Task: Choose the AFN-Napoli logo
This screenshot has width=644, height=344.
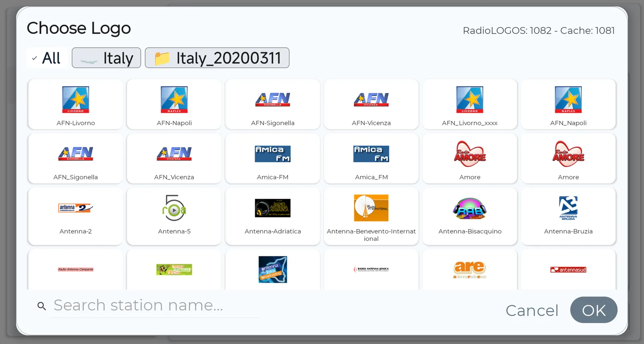Action: 174,104
